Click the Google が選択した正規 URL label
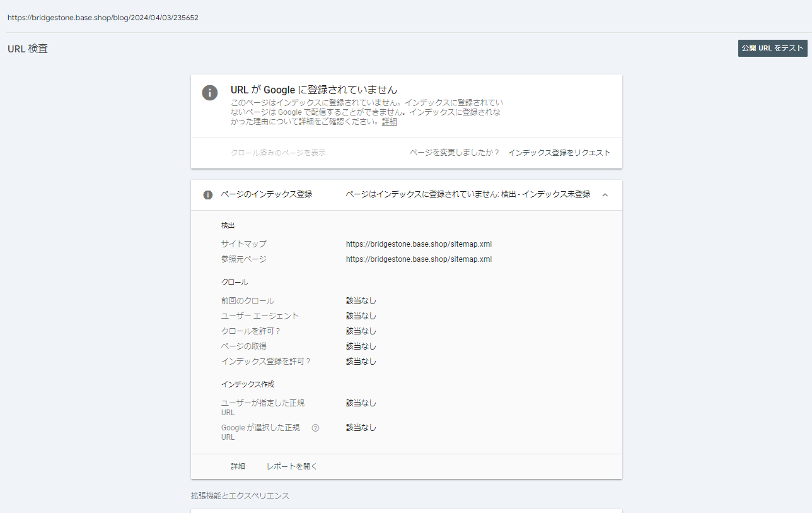 click(x=260, y=432)
